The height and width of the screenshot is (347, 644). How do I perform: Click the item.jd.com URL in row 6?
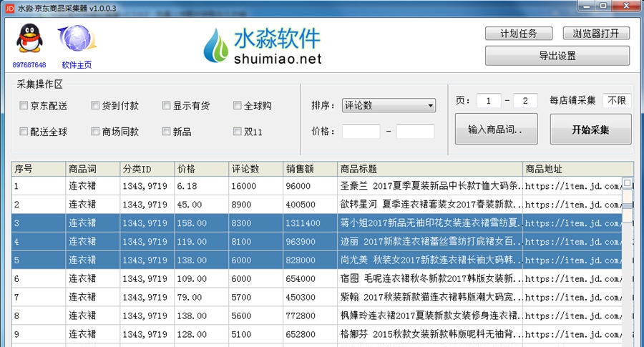pos(573,278)
